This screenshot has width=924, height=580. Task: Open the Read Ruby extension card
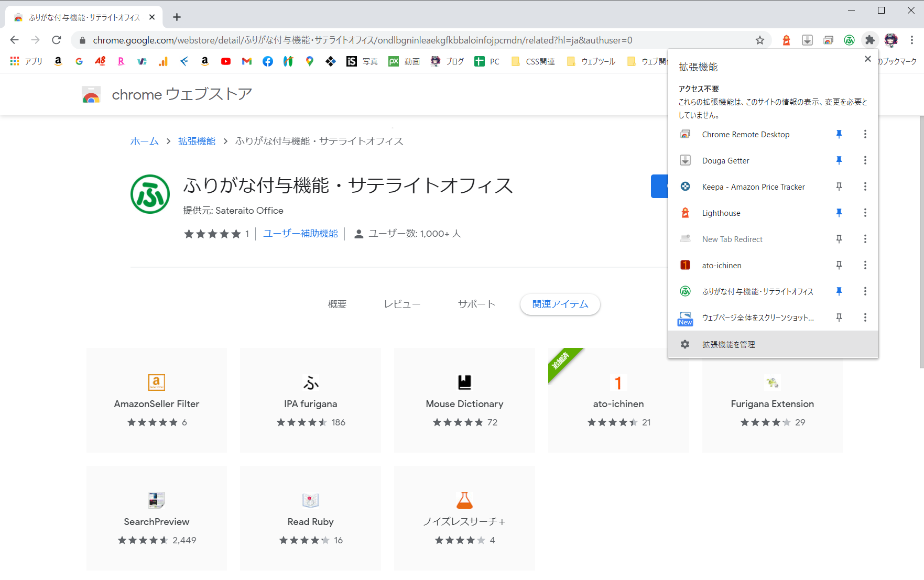pyautogui.click(x=310, y=518)
